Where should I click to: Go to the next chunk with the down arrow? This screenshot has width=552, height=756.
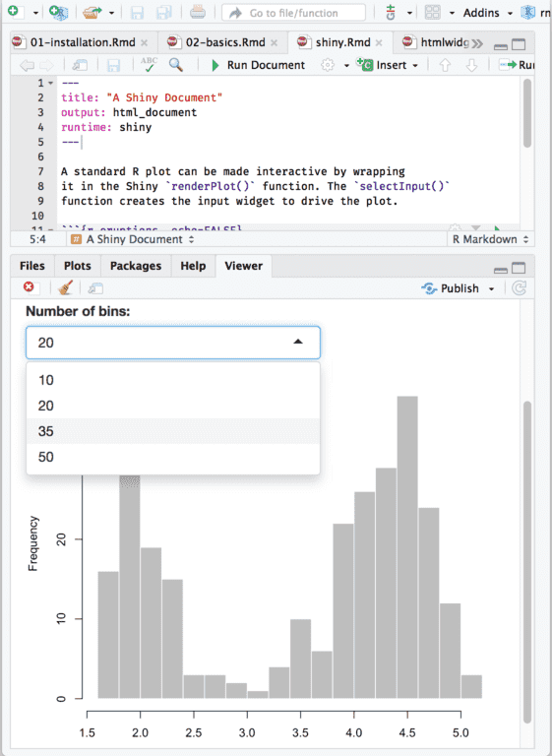[x=471, y=65]
